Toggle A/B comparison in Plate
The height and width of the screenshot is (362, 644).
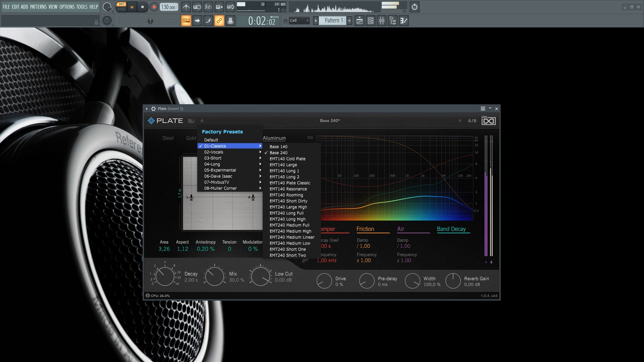[472, 121]
